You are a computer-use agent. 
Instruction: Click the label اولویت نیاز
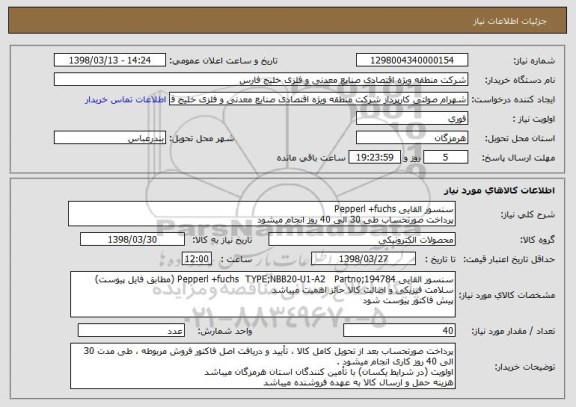[x=534, y=119]
